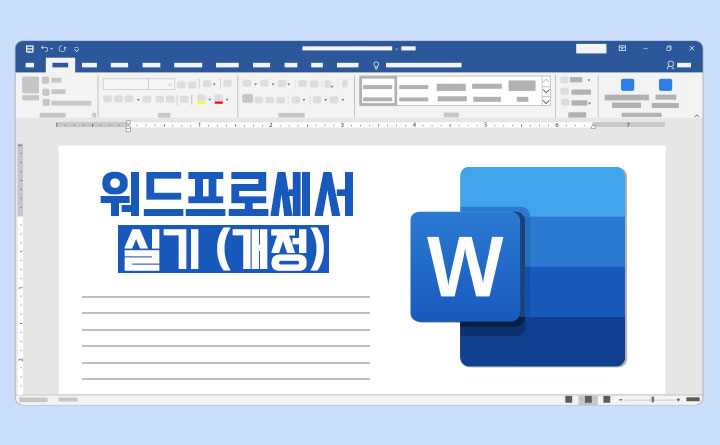Click the Redo circular arrow icon
Image resolution: width=720 pixels, height=445 pixels.
pyautogui.click(x=62, y=48)
